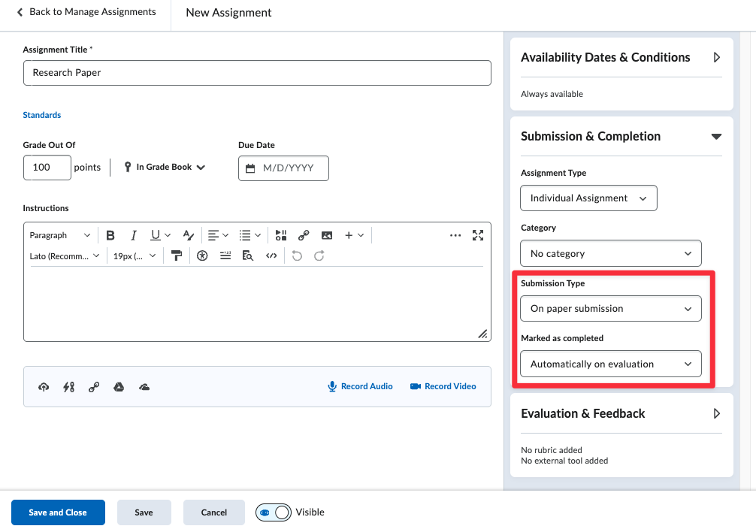756x532 pixels.
Task: Attach file from Google Drive
Action: click(119, 387)
